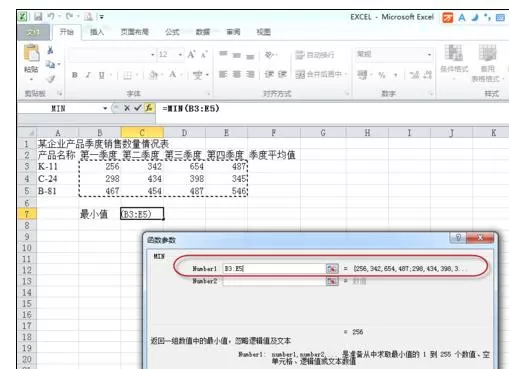Open the paste options arrow below 粘贴

click(x=31, y=79)
